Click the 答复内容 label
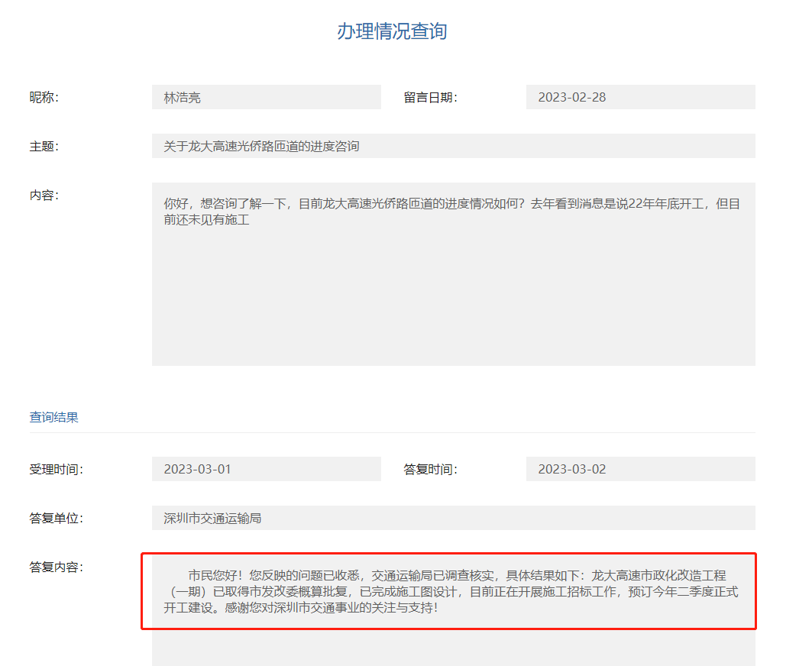Screen dimensions: 812x666 pyautogui.click(x=57, y=567)
